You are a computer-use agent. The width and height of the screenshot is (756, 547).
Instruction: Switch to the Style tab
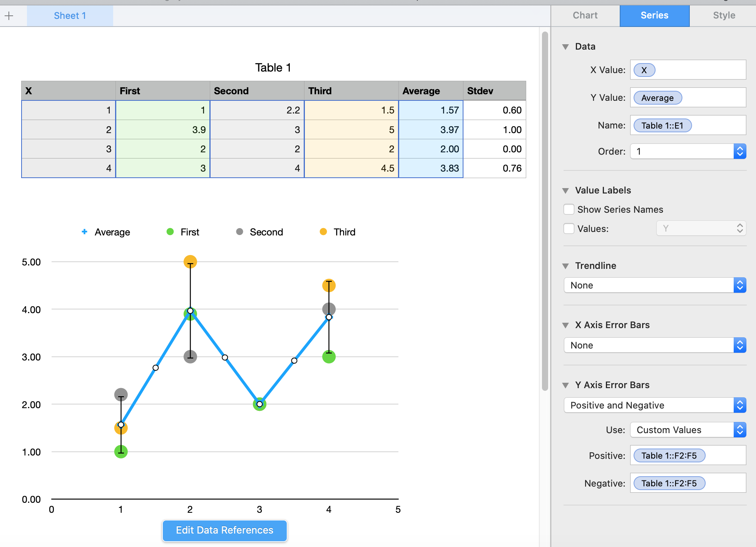pyautogui.click(x=724, y=15)
